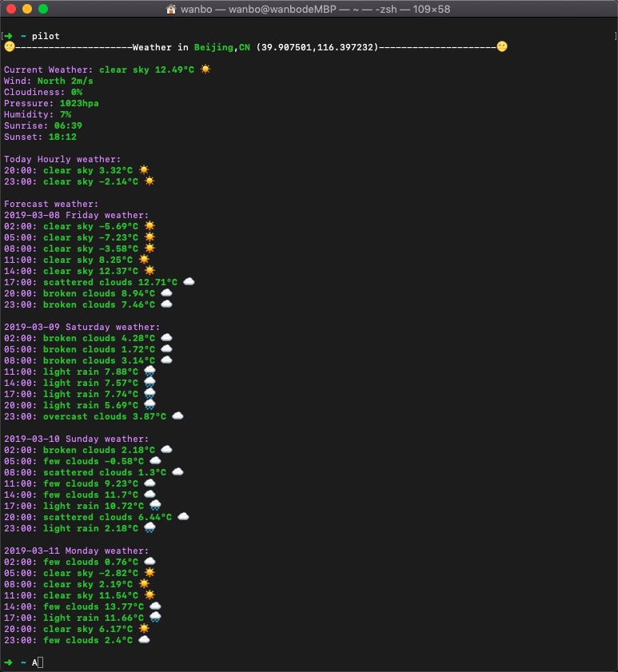Click cloud icon beside broken clouds 4.28°C
Image resolution: width=618 pixels, height=672 pixels.
click(166, 338)
